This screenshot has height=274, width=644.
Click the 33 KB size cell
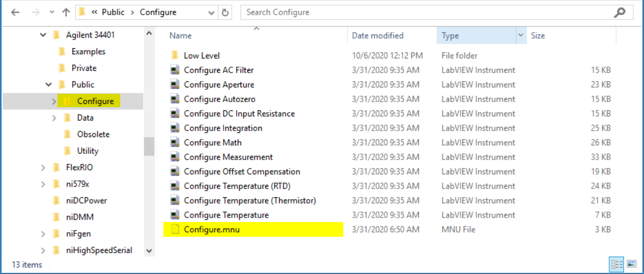pyautogui.click(x=601, y=157)
